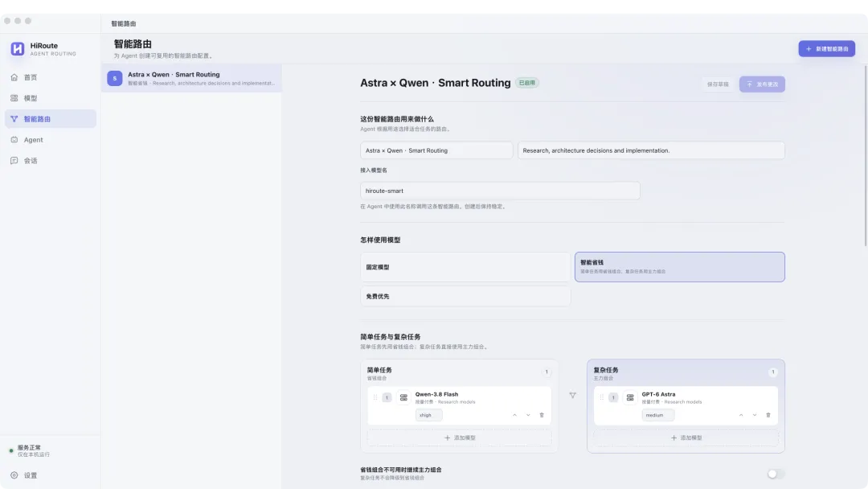Grab the drag handle on Qwen-3.8 Flash
The height and width of the screenshot is (489, 868).
point(375,397)
